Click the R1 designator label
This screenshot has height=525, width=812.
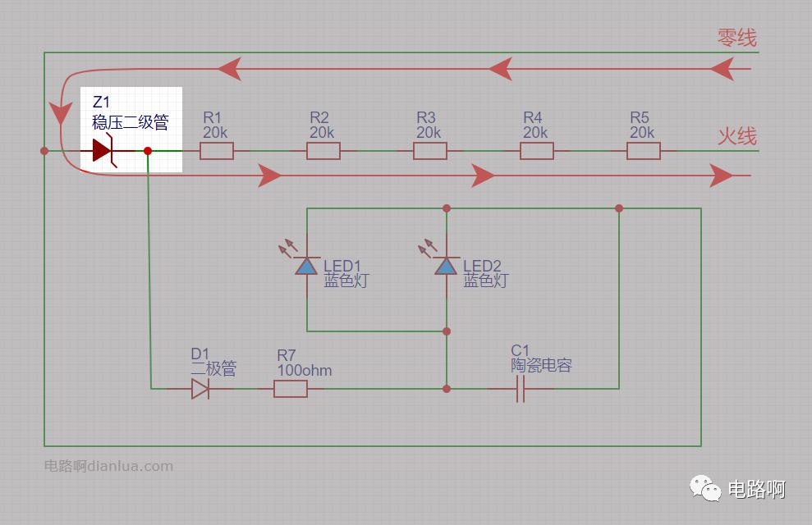click(212, 117)
